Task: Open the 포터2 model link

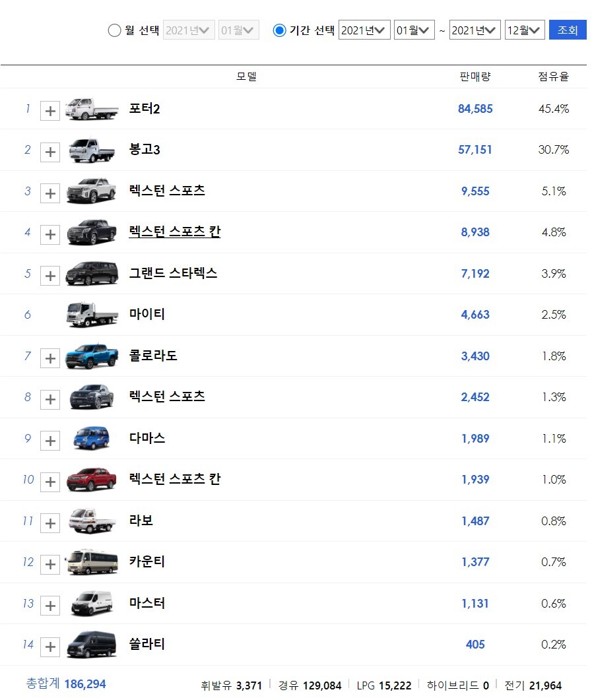Action: [144, 108]
